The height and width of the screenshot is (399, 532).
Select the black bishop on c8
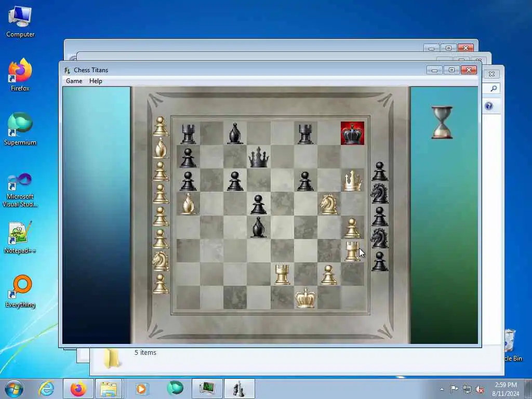point(235,134)
